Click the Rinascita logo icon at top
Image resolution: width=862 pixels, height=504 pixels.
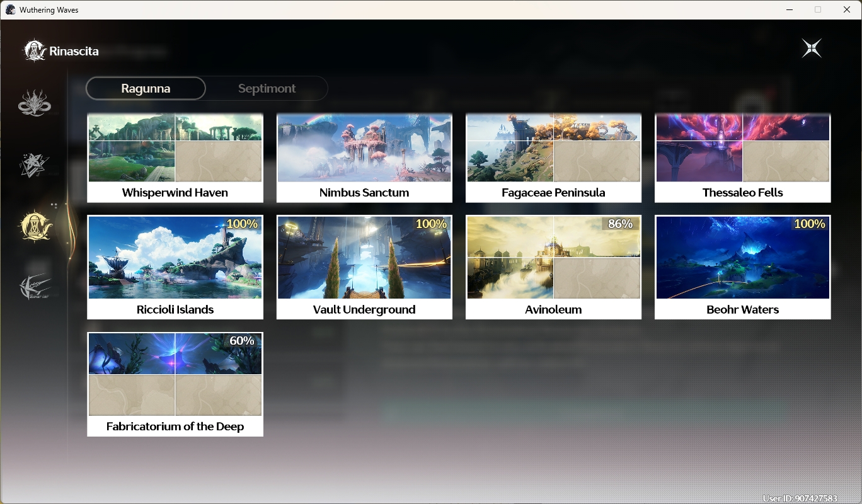(35, 51)
